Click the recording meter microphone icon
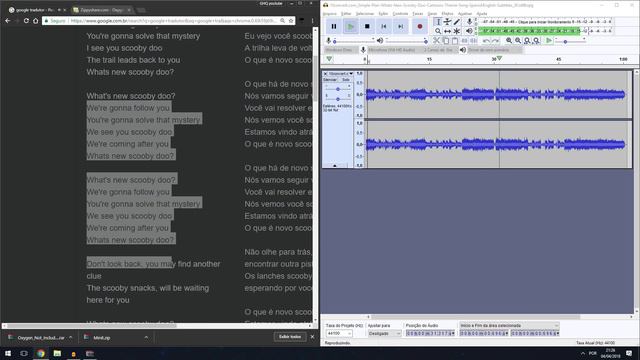The height and width of the screenshot is (360, 640). pos(469,22)
